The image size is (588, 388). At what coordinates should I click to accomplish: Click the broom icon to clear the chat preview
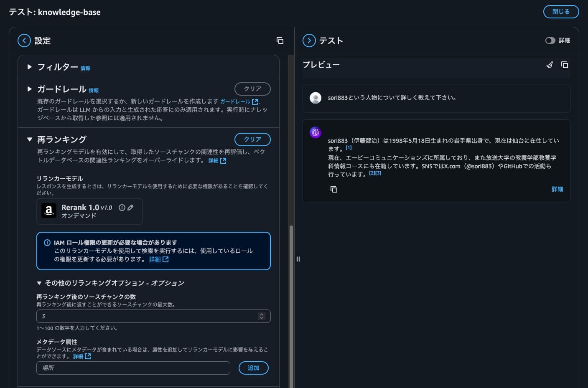pos(550,65)
